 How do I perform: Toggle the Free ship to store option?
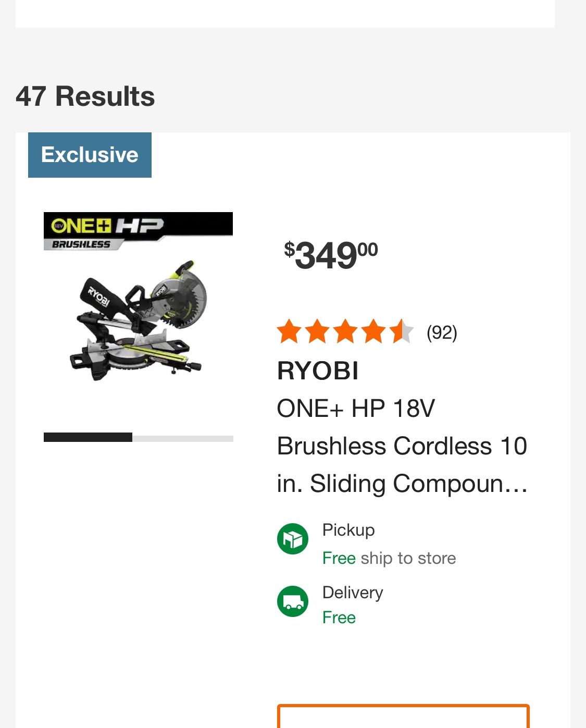pyautogui.click(x=389, y=558)
